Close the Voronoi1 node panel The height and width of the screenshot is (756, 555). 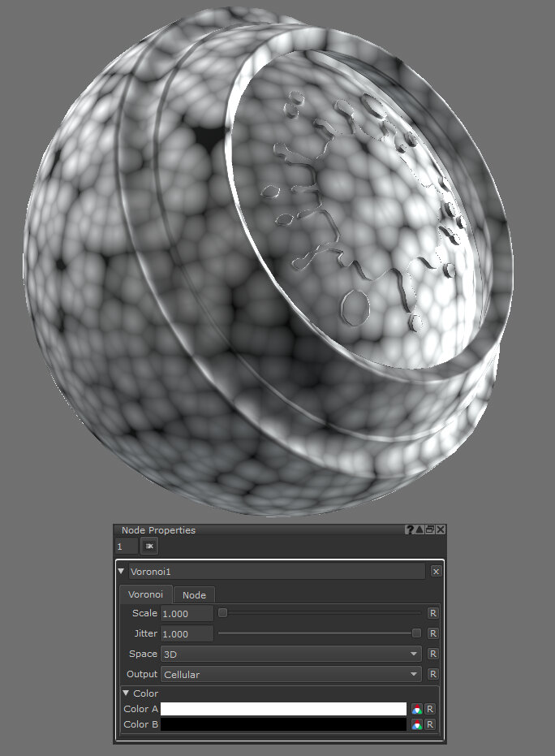436,572
